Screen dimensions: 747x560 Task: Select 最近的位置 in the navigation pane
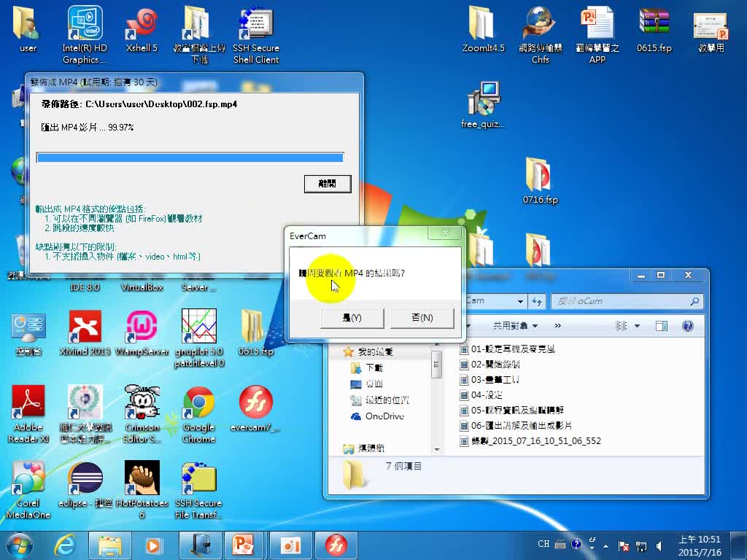click(x=387, y=400)
